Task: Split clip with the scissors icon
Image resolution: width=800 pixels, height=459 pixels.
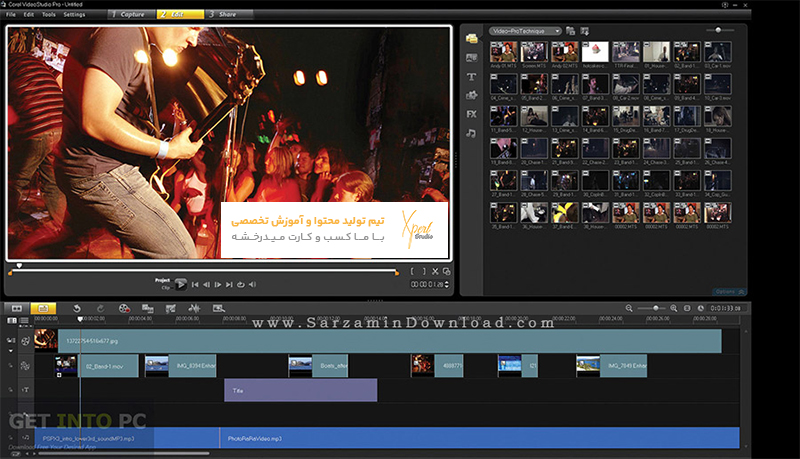Action: tap(435, 271)
